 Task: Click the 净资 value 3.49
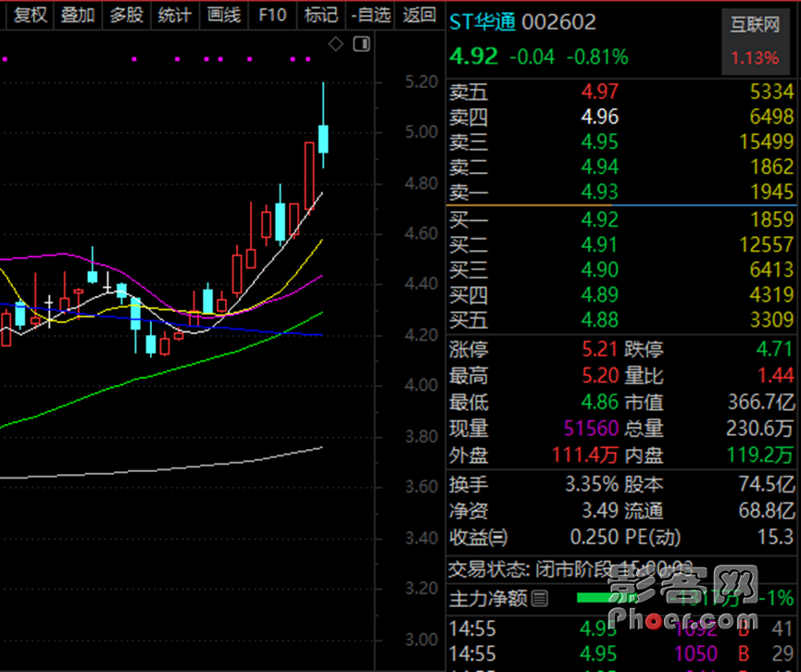pyautogui.click(x=600, y=511)
